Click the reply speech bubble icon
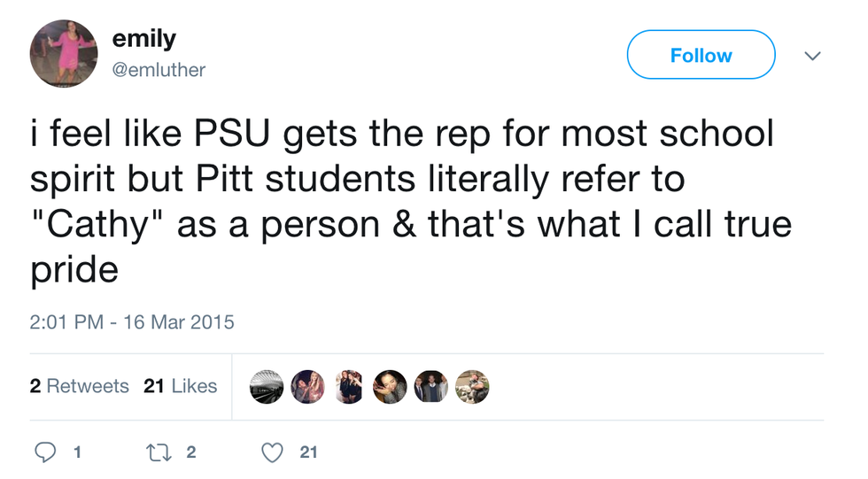Screen dimensions: 868x479 coord(45,452)
